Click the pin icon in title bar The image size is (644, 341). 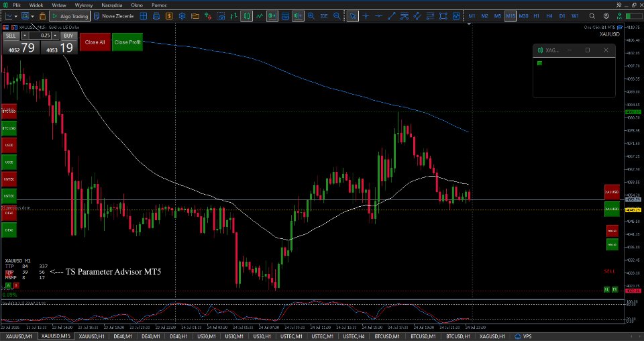pos(619,5)
